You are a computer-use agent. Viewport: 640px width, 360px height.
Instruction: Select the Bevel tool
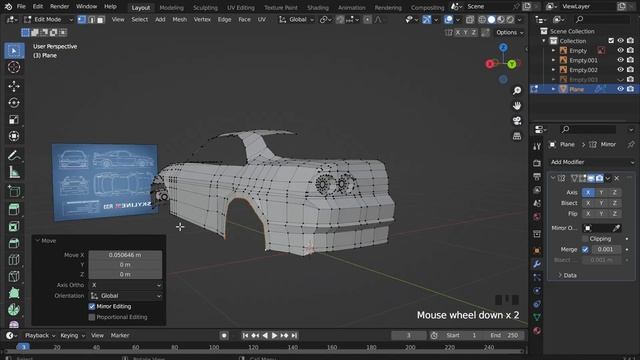[x=14, y=243]
